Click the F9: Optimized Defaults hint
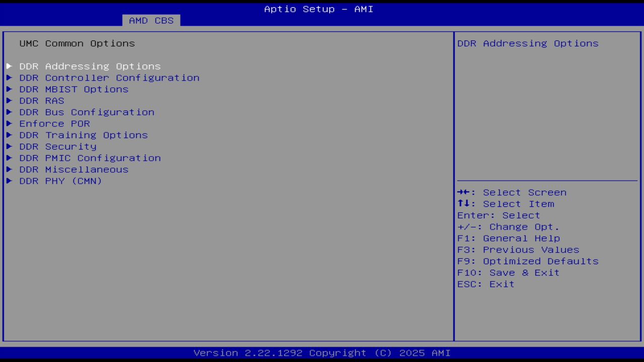644x362 pixels. pos(528,261)
